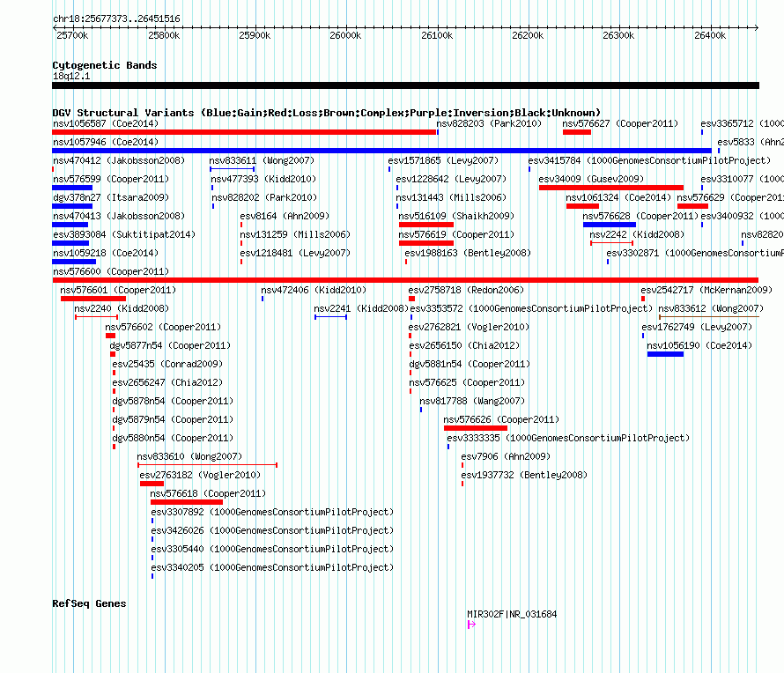Screen dimensions: 784x673
Task: Click esv3340205 1000Genomes variant label
Action: 272,567
